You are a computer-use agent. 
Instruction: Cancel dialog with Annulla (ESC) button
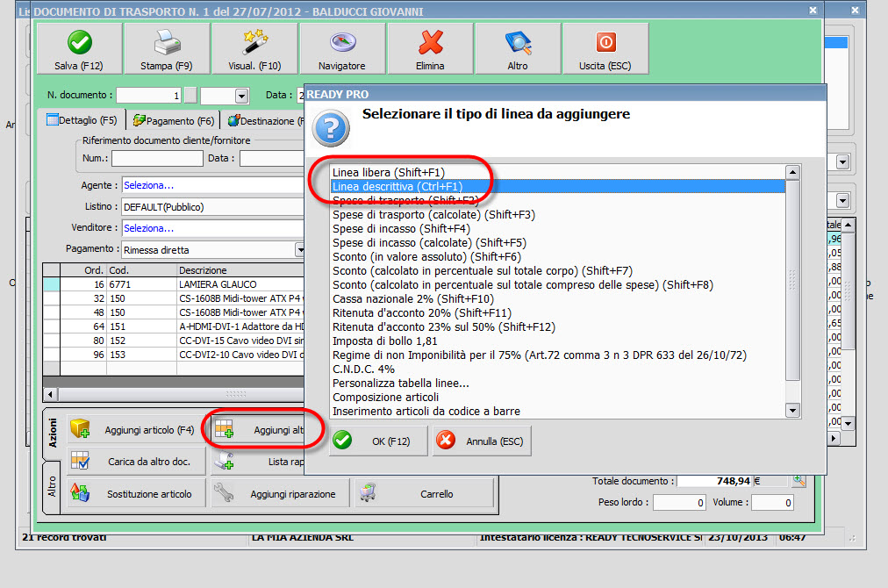[482, 441]
